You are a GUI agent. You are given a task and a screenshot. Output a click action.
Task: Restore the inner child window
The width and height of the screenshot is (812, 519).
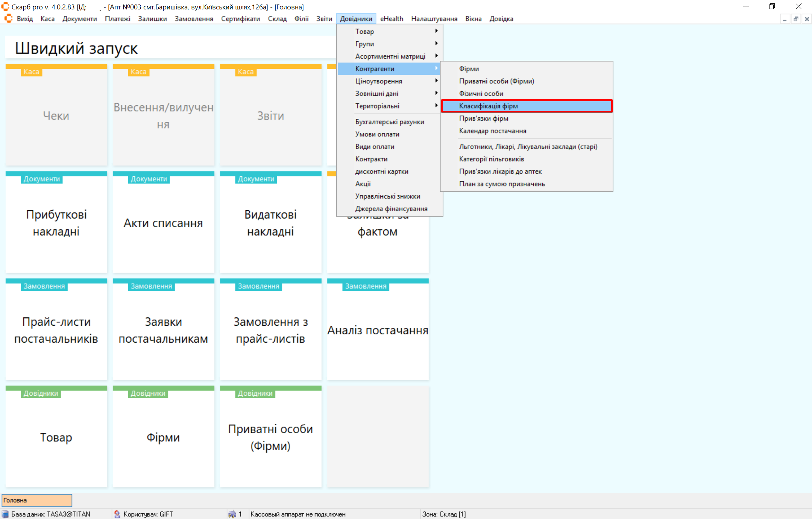click(796, 19)
